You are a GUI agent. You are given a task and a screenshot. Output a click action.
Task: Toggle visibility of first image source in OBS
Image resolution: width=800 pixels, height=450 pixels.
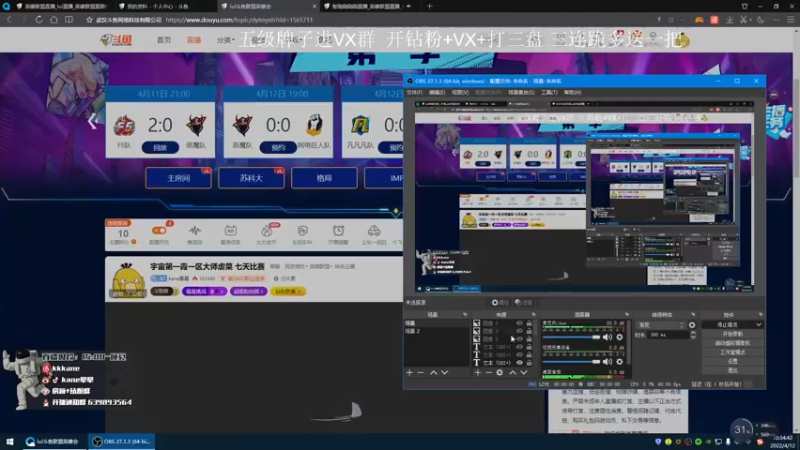pos(519,323)
